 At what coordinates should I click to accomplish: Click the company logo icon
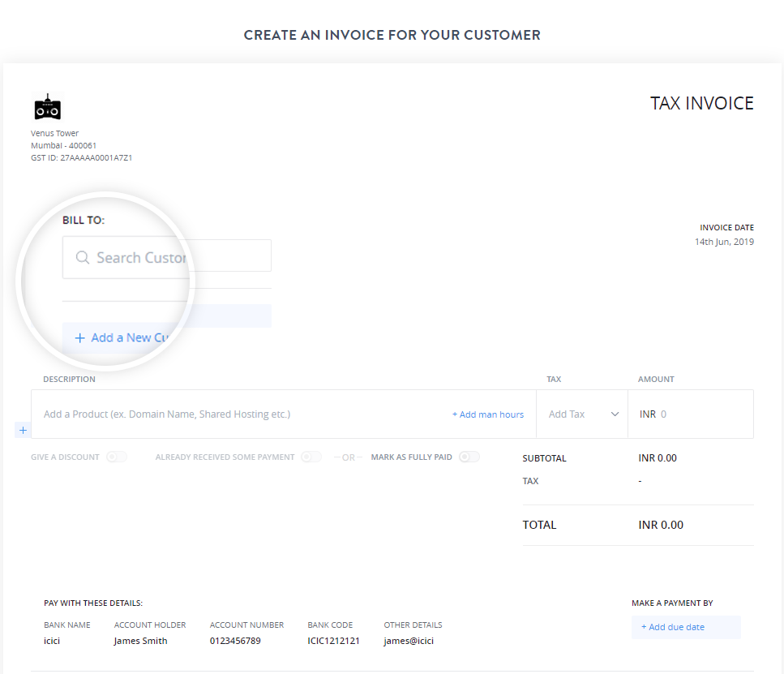[x=48, y=107]
